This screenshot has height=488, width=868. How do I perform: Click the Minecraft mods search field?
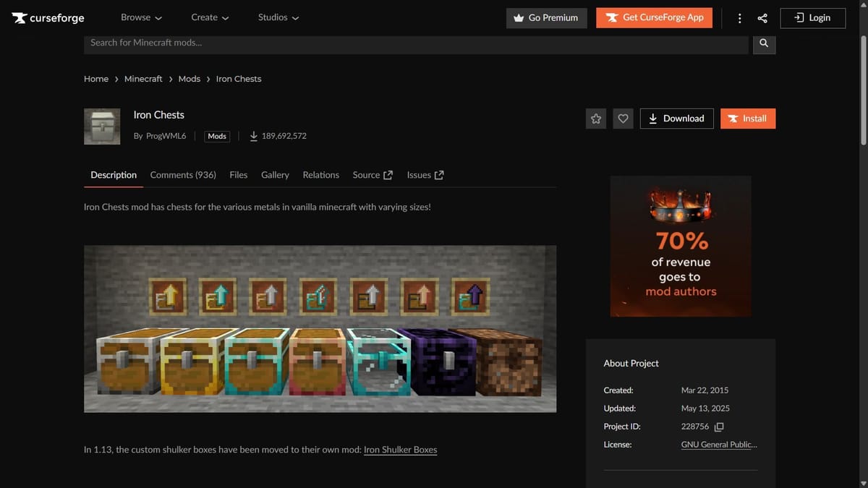pyautogui.click(x=412, y=43)
